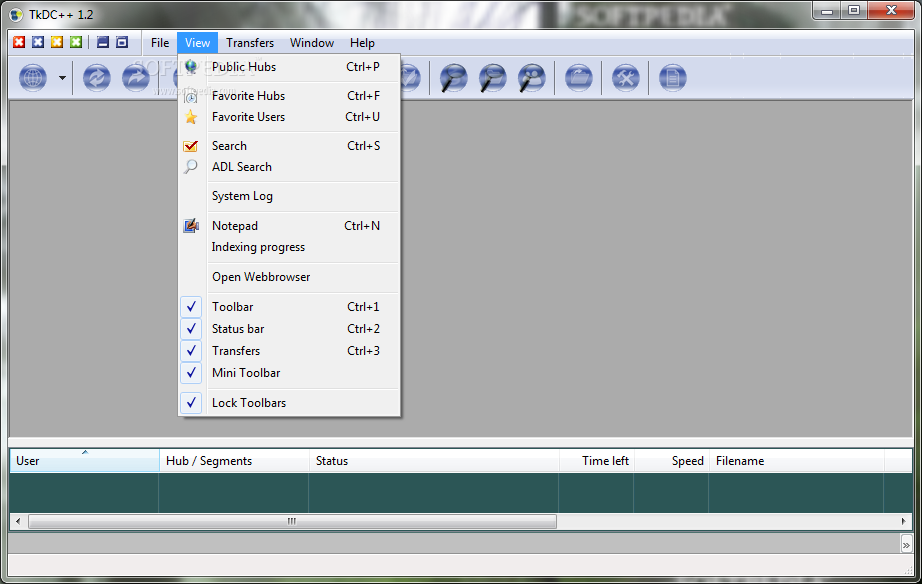Click the second magnifier ADL Search toolbar icon
Image resolution: width=922 pixels, height=584 pixels.
click(493, 78)
